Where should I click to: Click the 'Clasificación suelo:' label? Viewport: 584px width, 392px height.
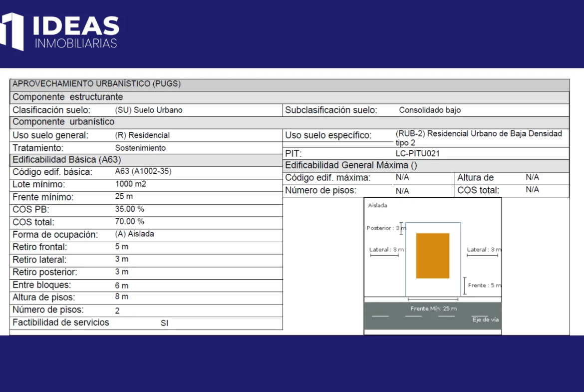point(51,110)
